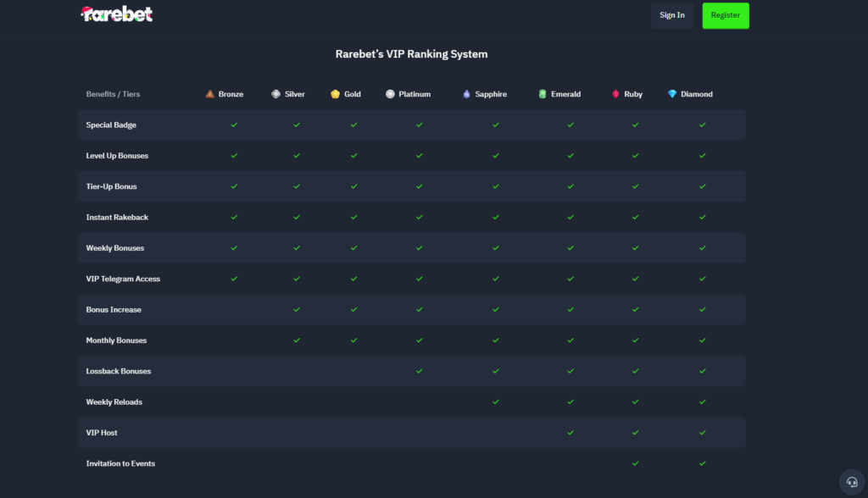
Task: Click the Weekly Bonuses checkmark under Sapphire
Action: 495,248
